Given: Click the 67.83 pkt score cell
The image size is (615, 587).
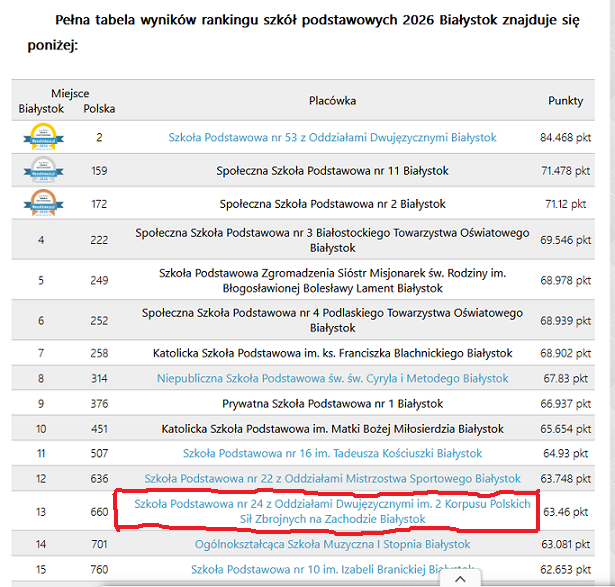Looking at the screenshot, I should point(565,378).
